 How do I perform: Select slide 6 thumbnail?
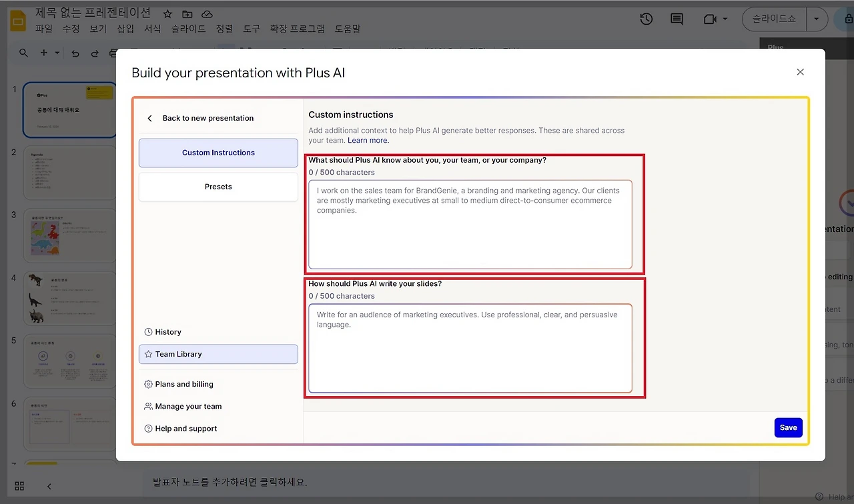pos(69,424)
